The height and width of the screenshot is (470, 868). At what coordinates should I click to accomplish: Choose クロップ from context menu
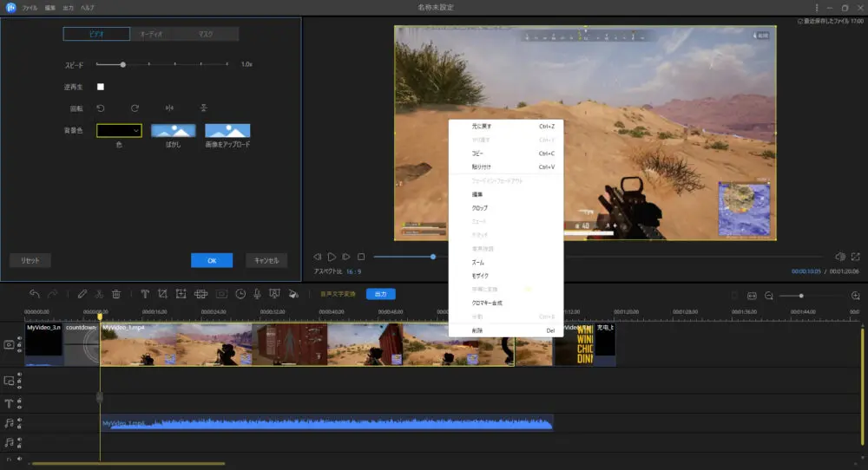[x=506, y=208]
